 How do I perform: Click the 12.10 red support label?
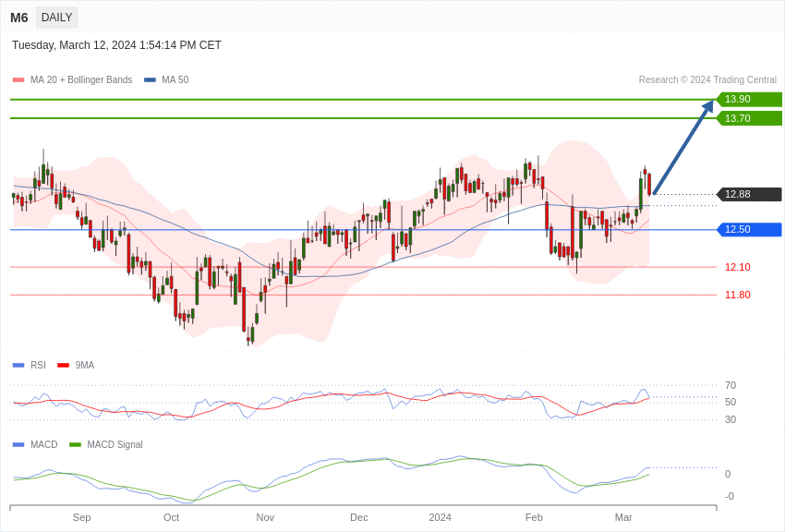tap(737, 267)
